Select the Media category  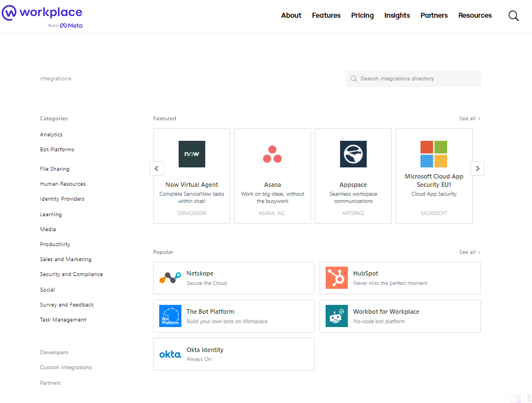(48, 229)
